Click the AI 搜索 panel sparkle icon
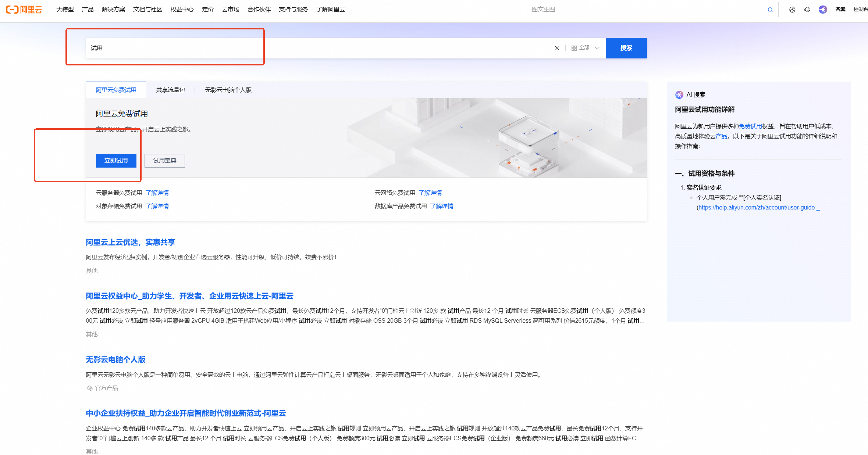 (679, 95)
